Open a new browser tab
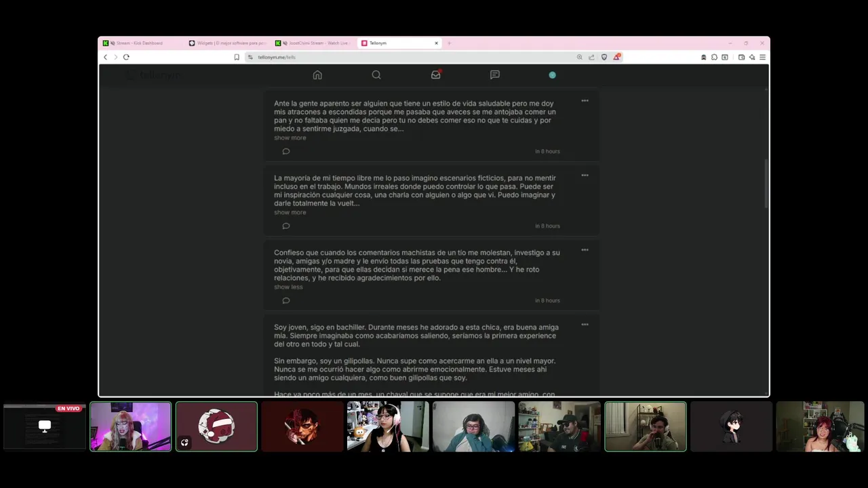Image resolution: width=868 pixels, height=488 pixels. [449, 43]
